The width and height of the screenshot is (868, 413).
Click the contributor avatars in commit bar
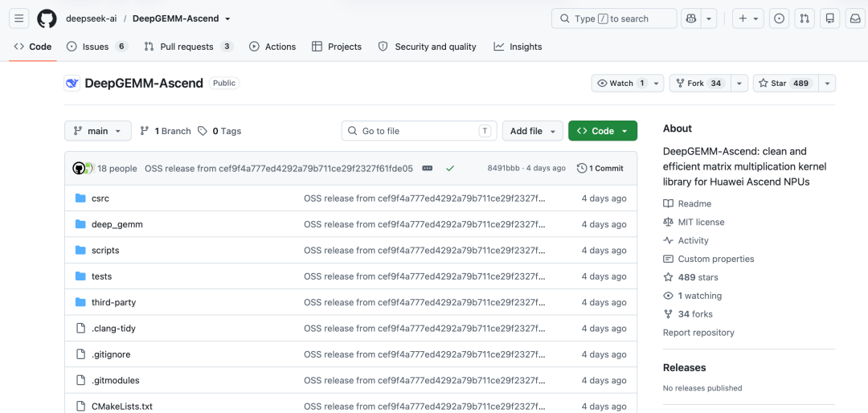tap(83, 168)
